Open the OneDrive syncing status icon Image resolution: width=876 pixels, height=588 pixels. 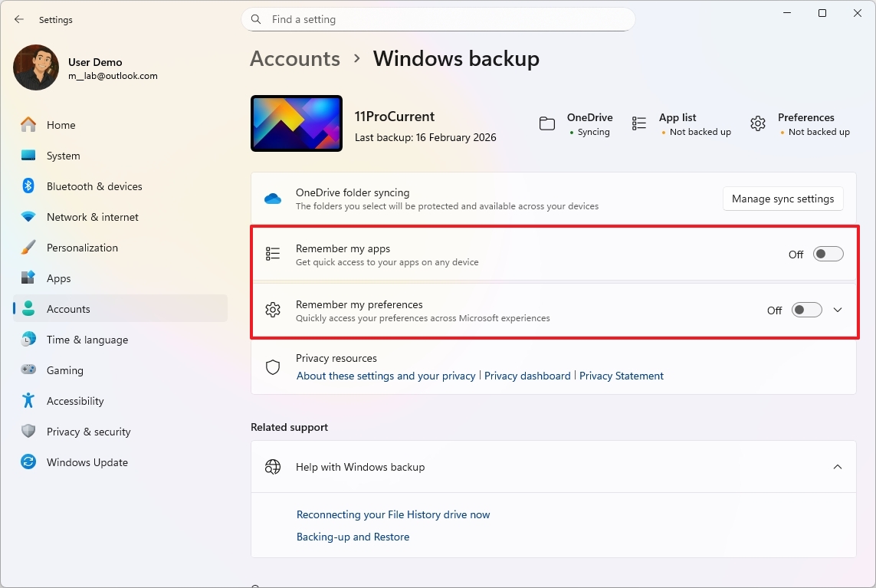click(x=546, y=123)
